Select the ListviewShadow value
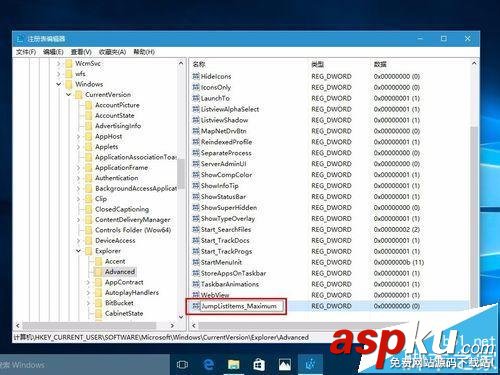Image resolution: width=500 pixels, height=375 pixels. click(224, 120)
